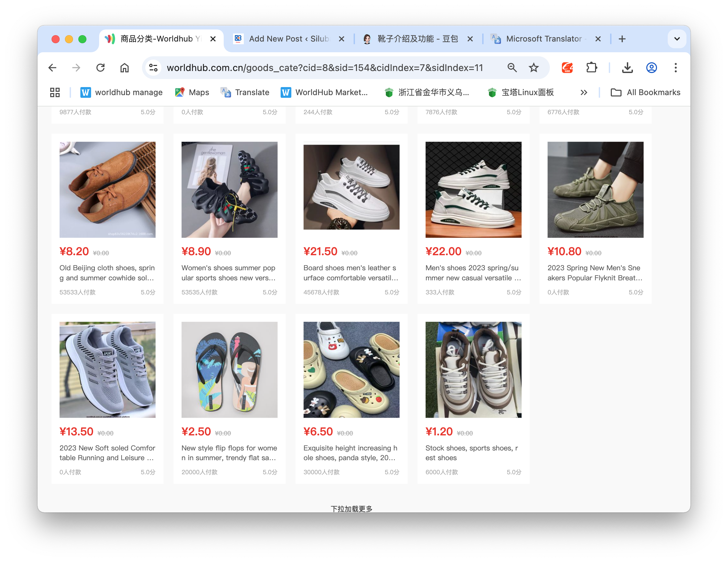Open Old Beijing cloth shoes product title
Screen dimensions: 728x562
pos(107,273)
